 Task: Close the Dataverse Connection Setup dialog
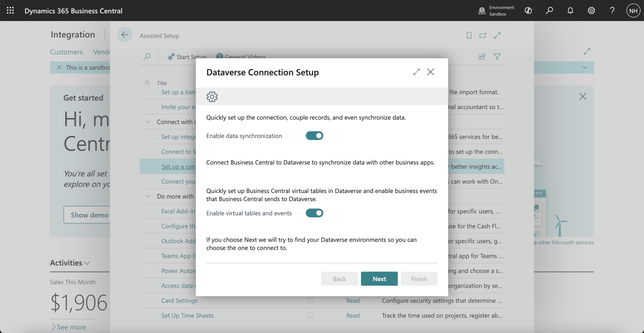click(431, 72)
